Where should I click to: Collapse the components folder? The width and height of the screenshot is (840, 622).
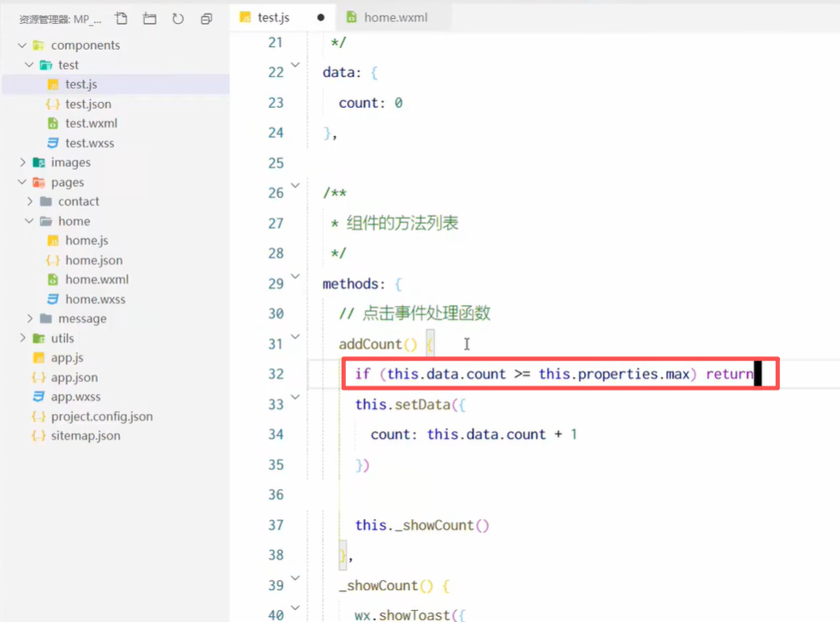click(x=22, y=45)
